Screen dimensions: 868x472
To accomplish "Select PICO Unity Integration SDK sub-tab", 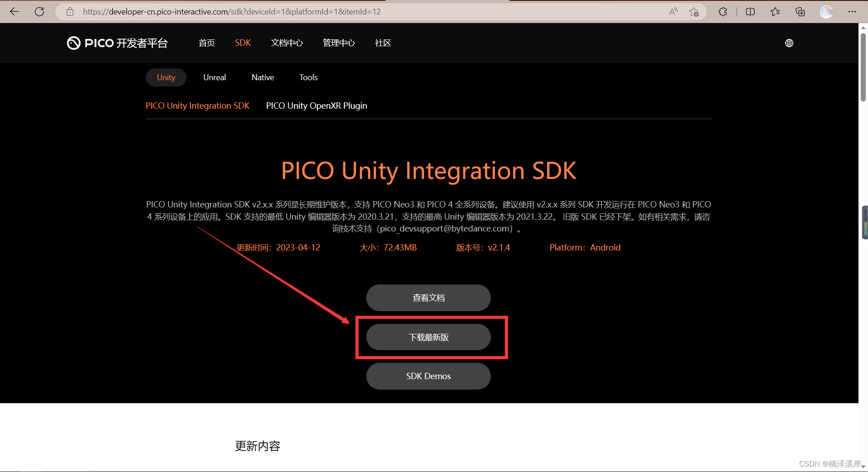I will 197,106.
